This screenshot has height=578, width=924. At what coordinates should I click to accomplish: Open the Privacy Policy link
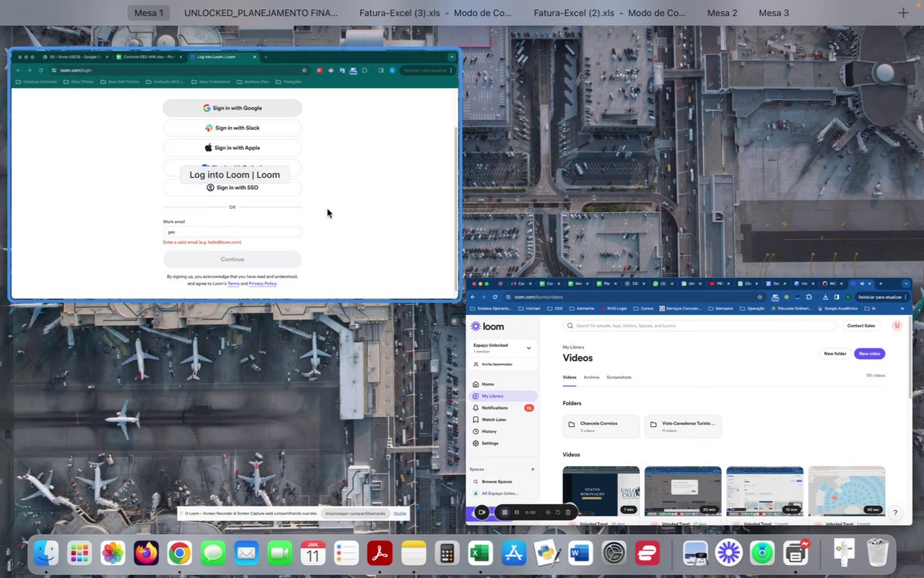pos(263,284)
